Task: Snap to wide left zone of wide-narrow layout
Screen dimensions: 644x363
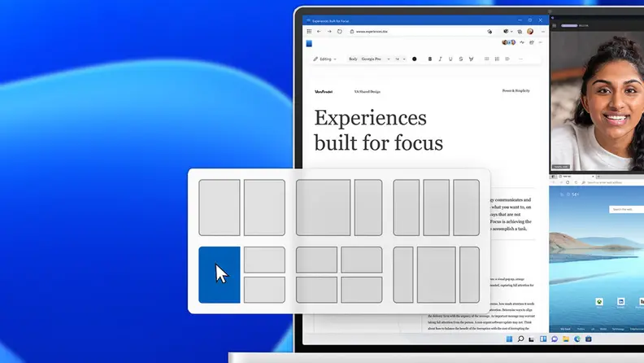Action: [324, 208]
